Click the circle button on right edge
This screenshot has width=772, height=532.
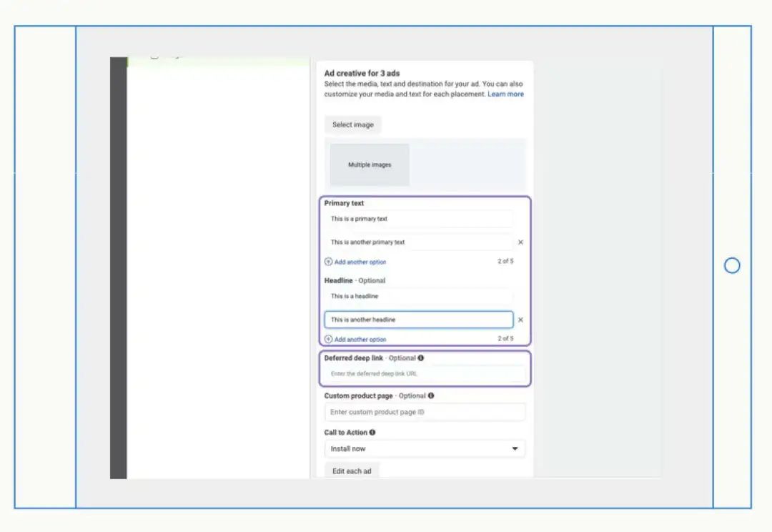click(x=732, y=265)
